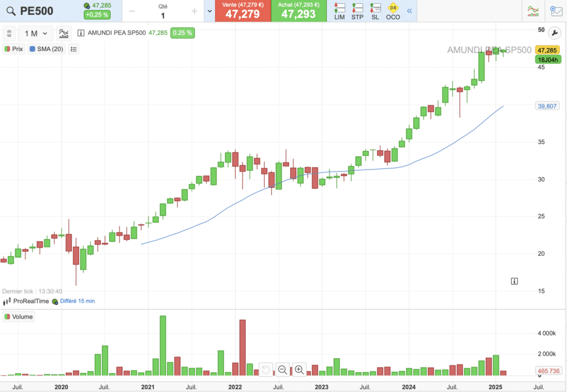Click the AMUNDI PEA SP500 instrument name
This screenshot has width=567, height=392.
117,33
